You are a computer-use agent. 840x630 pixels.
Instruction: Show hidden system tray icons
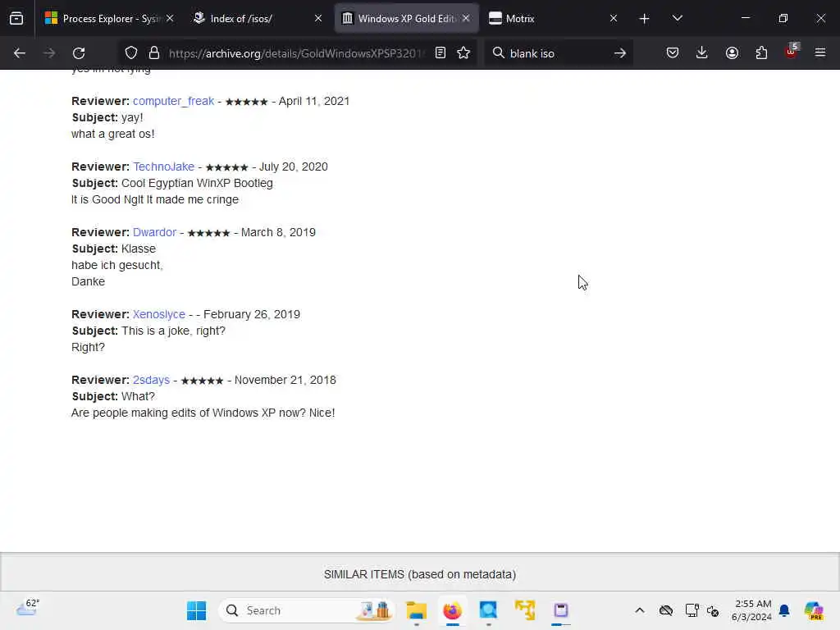pos(640,610)
